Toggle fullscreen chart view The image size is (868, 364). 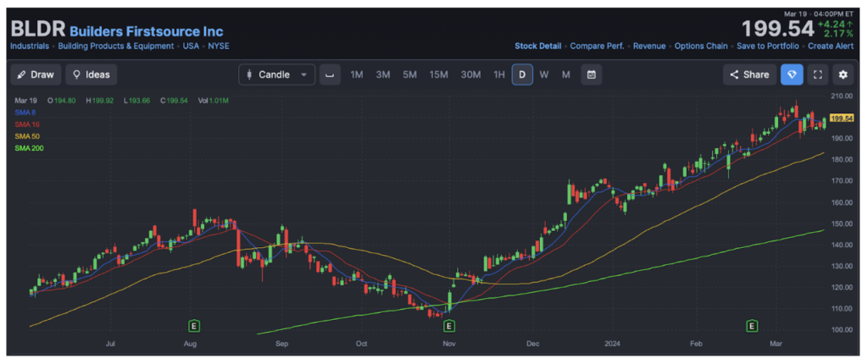818,74
